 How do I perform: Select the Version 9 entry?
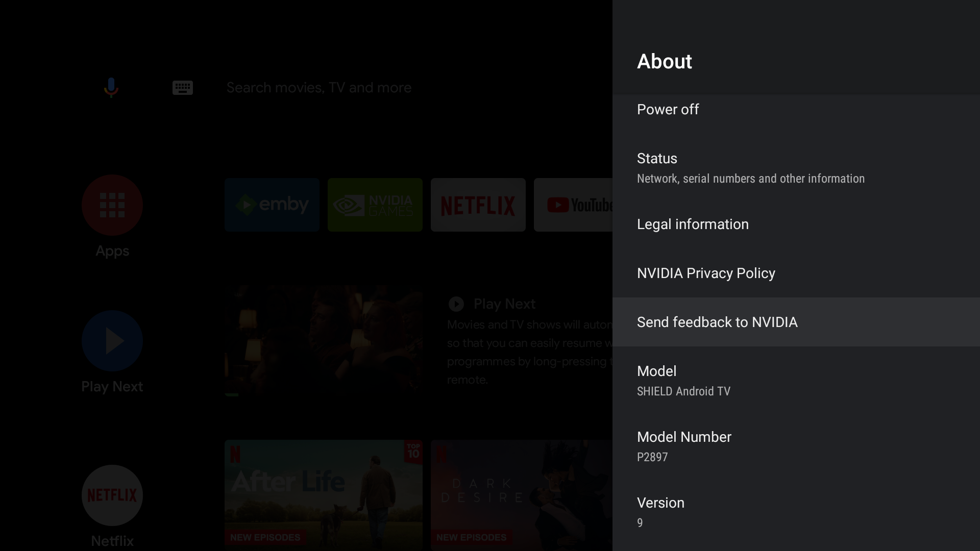pyautogui.click(x=660, y=512)
